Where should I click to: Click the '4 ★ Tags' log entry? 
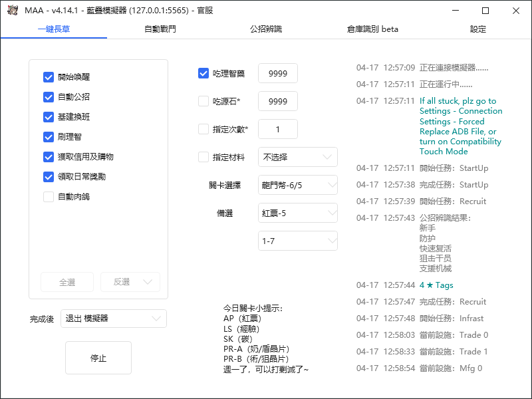436,285
